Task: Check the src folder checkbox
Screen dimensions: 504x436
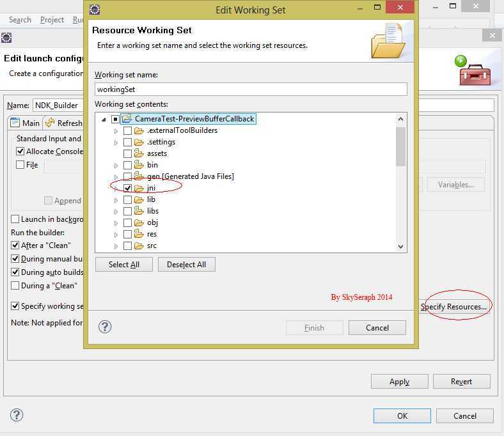Action: [128, 246]
